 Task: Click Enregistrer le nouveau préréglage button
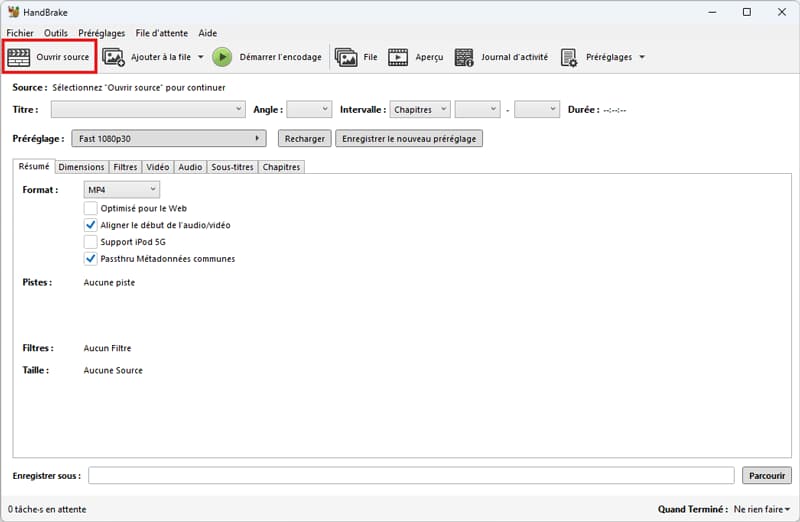coord(409,138)
